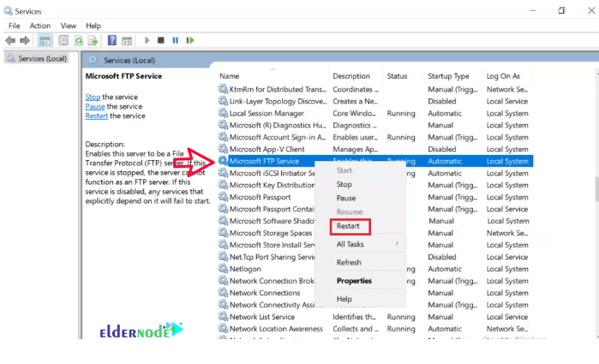The image size is (599, 364).
Task: Open the File menu
Action: click(14, 26)
